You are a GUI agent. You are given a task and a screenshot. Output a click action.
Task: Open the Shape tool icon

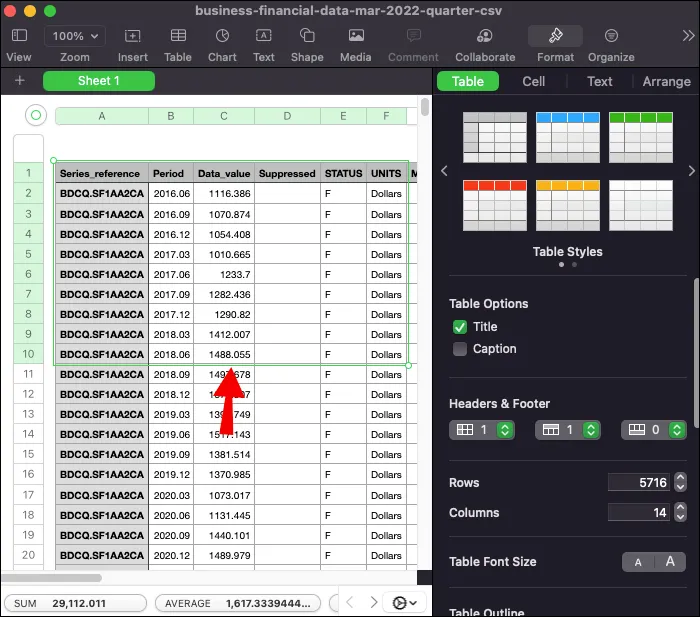[x=307, y=36]
